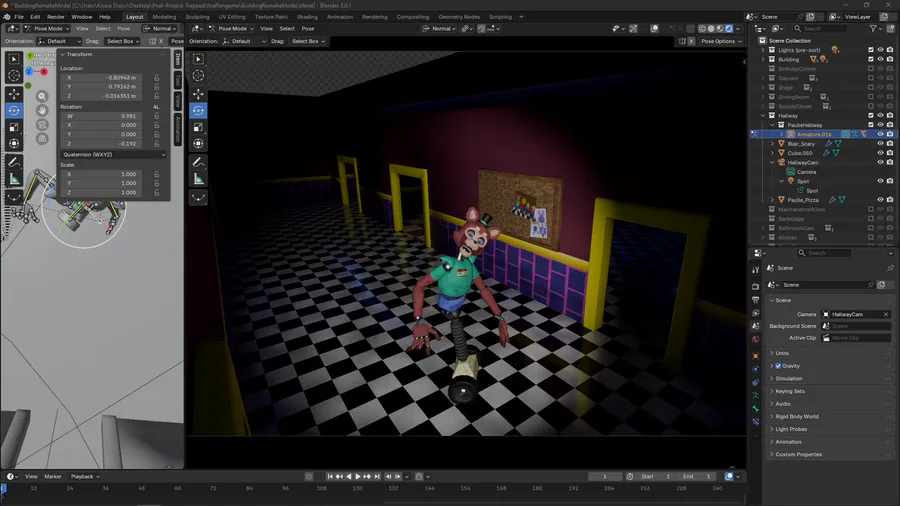Image resolution: width=900 pixels, height=506 pixels.
Task: Switch to the Modeling workspace tab
Action: point(164,17)
